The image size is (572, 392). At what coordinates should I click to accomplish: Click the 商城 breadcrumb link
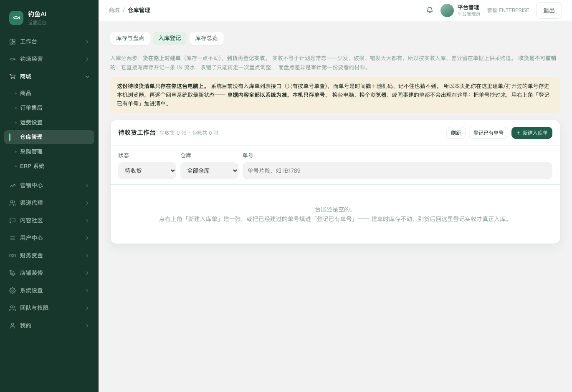pyautogui.click(x=114, y=10)
